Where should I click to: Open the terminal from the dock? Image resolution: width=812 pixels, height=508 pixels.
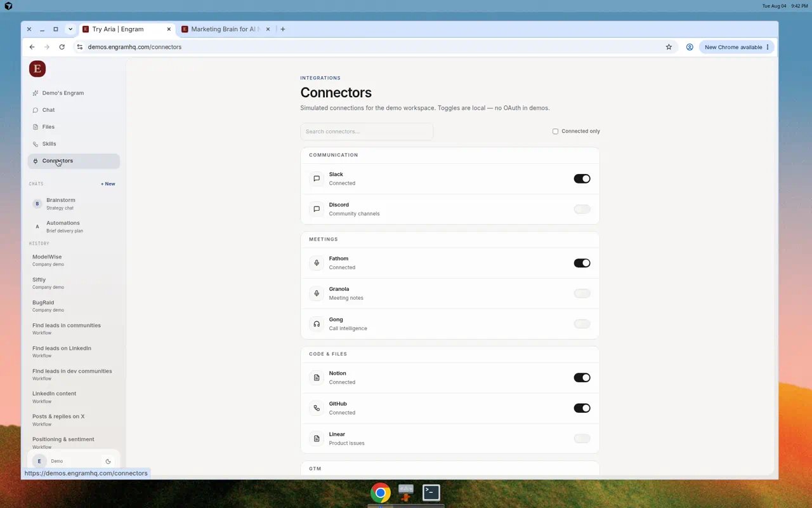pyautogui.click(x=431, y=492)
